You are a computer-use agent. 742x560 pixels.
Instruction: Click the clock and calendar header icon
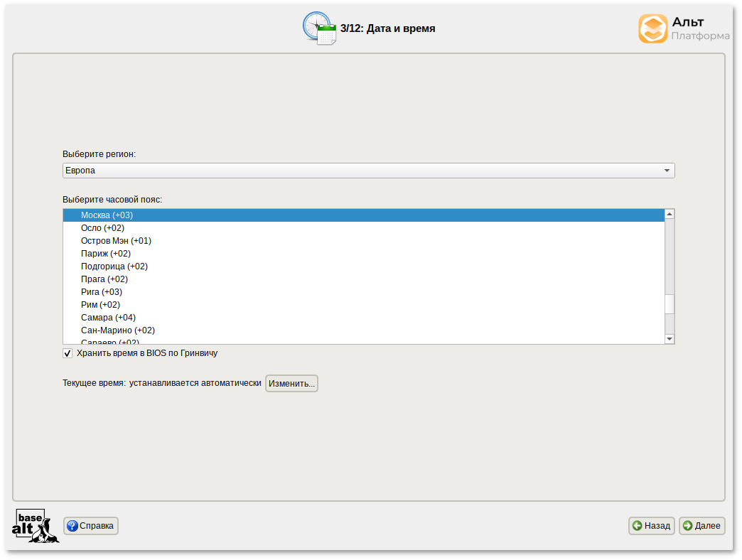[319, 28]
